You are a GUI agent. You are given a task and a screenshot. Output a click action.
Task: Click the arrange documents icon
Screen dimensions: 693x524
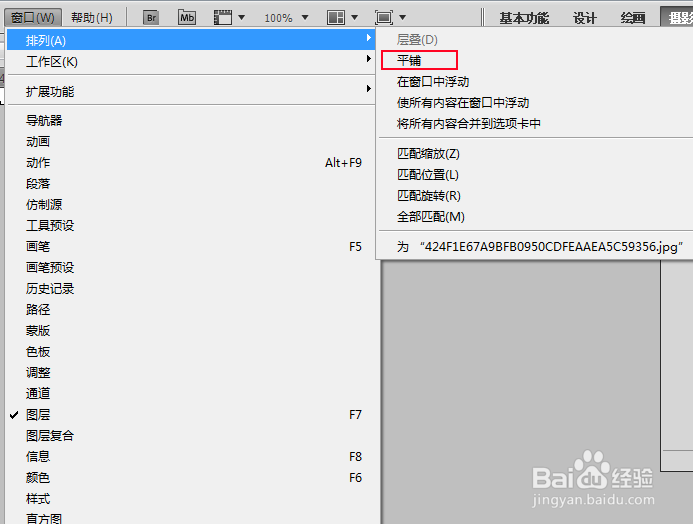pyautogui.click(x=336, y=18)
